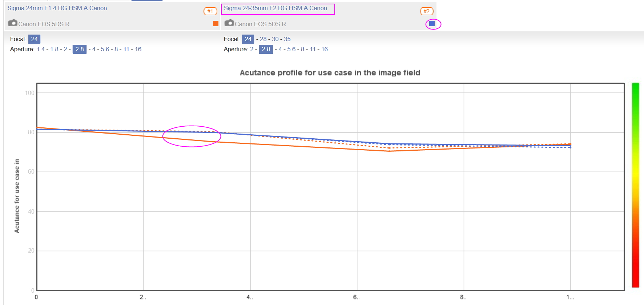644x305 pixels.
Task: Click the orange #1 lens badge
Action: tap(210, 11)
